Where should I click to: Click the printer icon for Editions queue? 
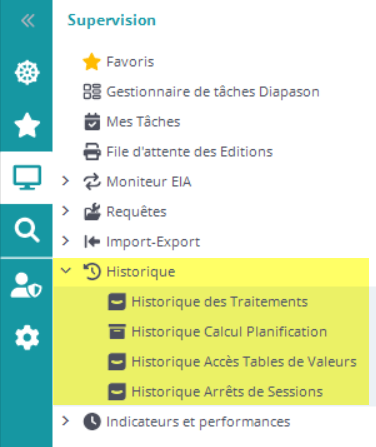(92, 152)
